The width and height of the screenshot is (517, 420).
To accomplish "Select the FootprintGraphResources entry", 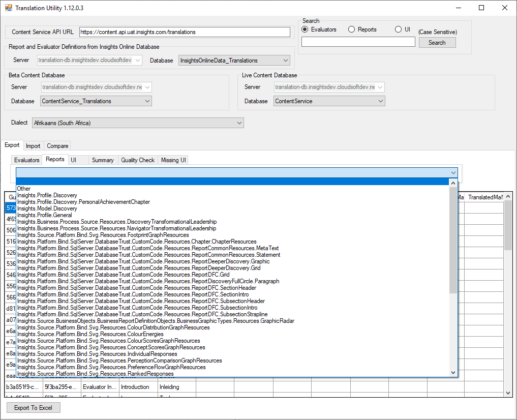I will pos(232,235).
